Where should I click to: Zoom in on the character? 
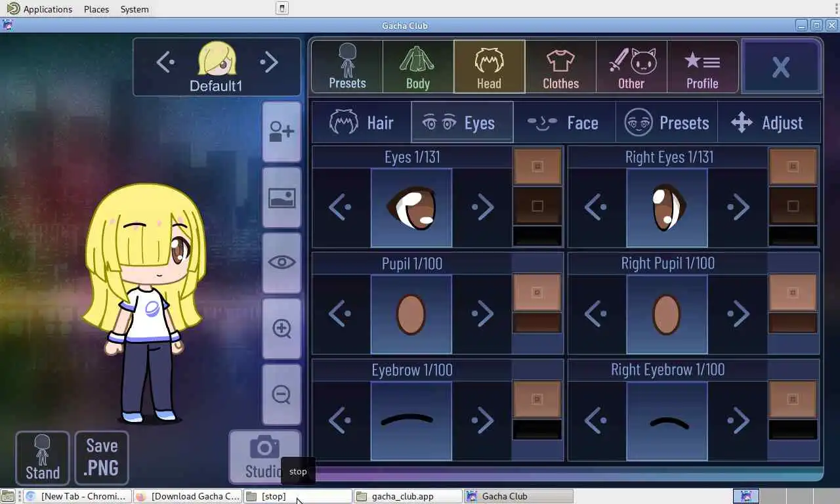tap(282, 328)
